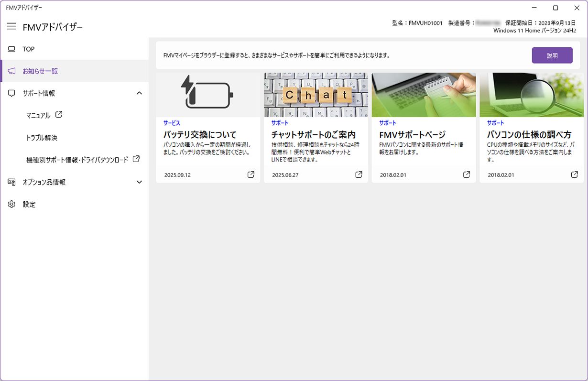Image resolution: width=588 pixels, height=381 pixels.
Task: Click the megaphone icon beside お知らせ一覧
Action: pos(11,71)
